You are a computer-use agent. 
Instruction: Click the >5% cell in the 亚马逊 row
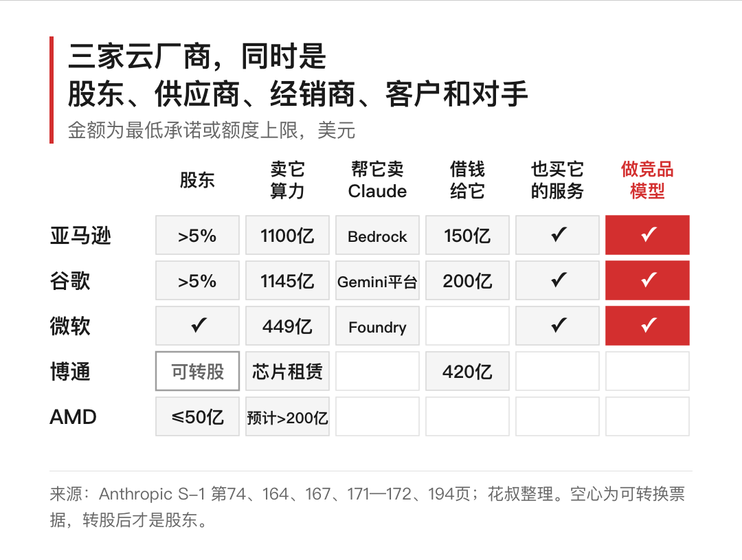click(197, 235)
